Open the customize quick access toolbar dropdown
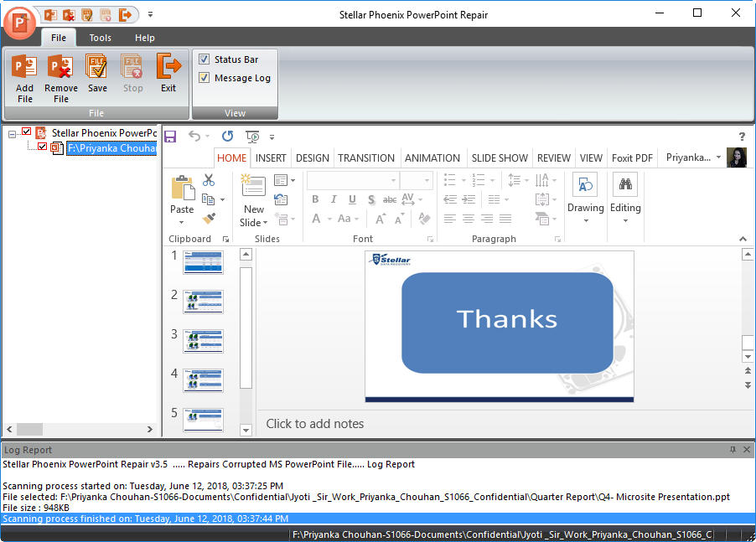Screen dimensions: 756x542 (x=150, y=15)
